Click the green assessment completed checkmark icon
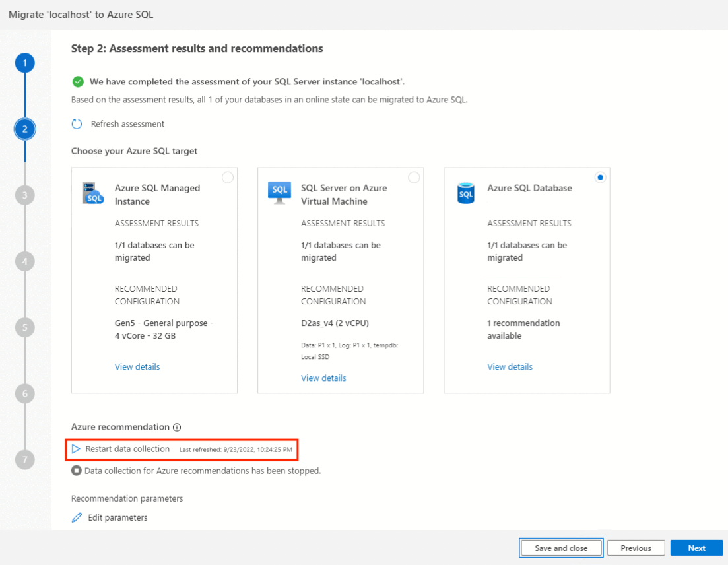 [x=78, y=82]
